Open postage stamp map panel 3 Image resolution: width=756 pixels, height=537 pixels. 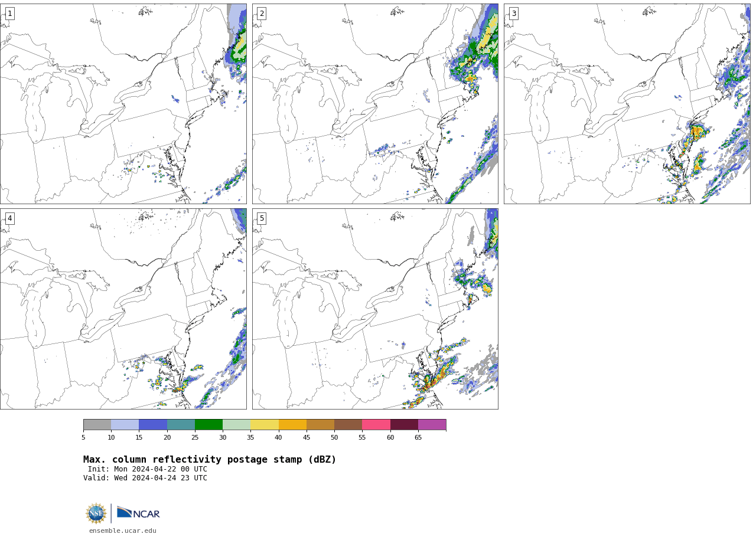tap(627, 104)
